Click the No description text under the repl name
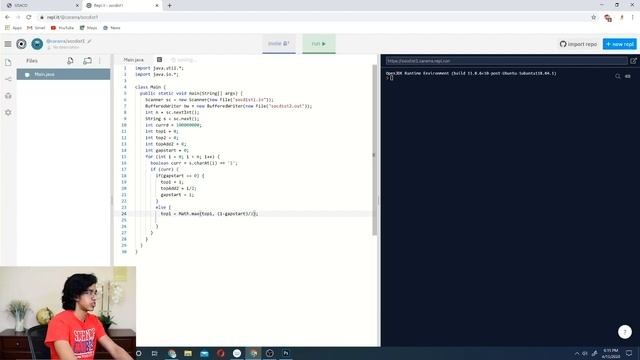This screenshot has width=640, height=360. click(66, 47)
